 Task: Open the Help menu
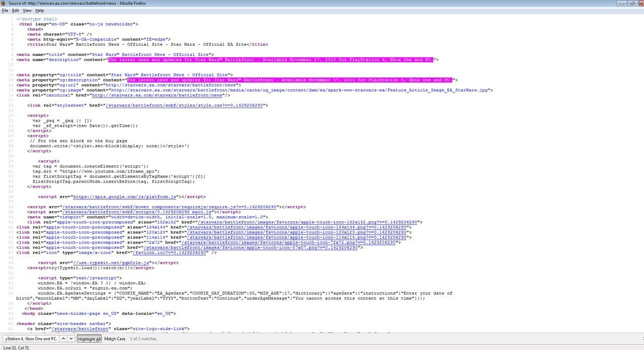tap(40, 10)
